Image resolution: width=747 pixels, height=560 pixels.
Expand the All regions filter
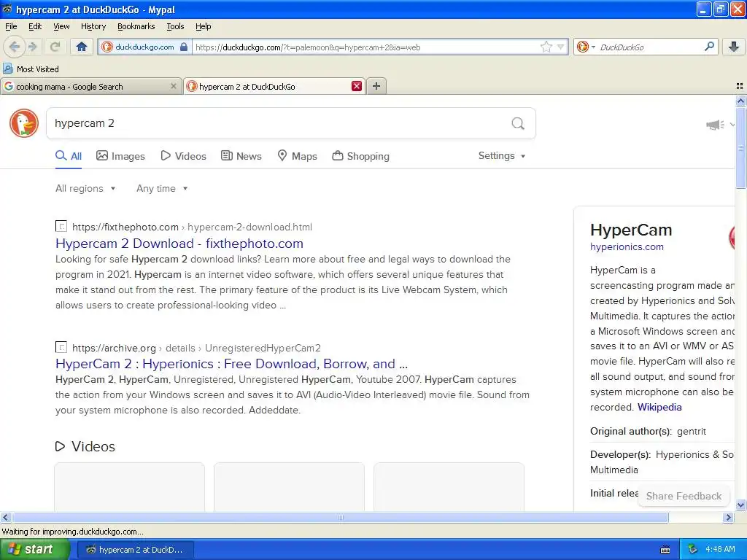click(85, 189)
